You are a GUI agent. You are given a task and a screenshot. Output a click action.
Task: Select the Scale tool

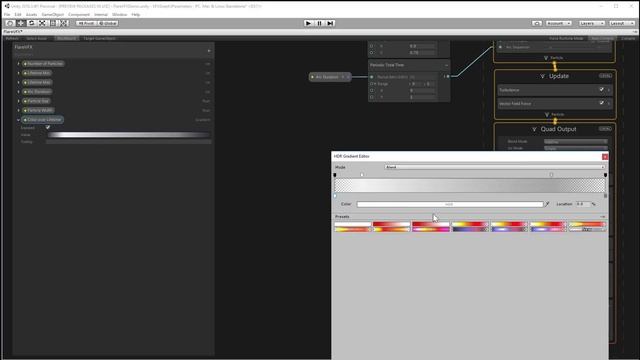click(x=42, y=23)
